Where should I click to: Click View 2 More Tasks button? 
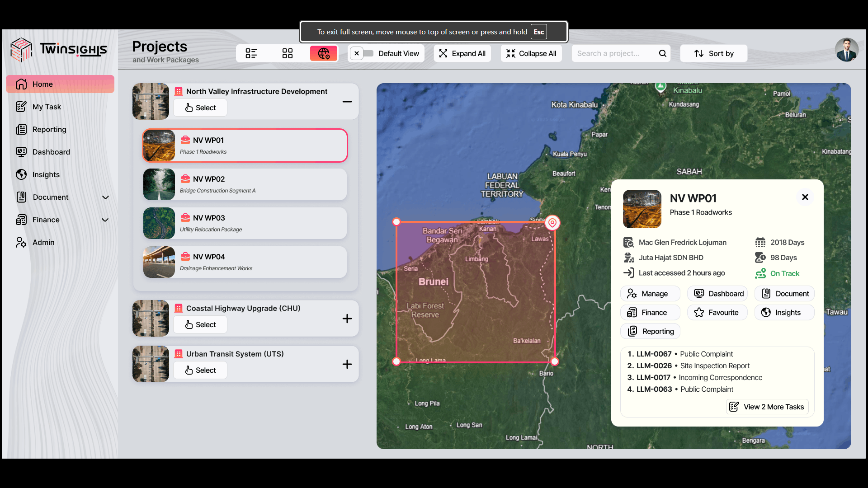click(767, 407)
